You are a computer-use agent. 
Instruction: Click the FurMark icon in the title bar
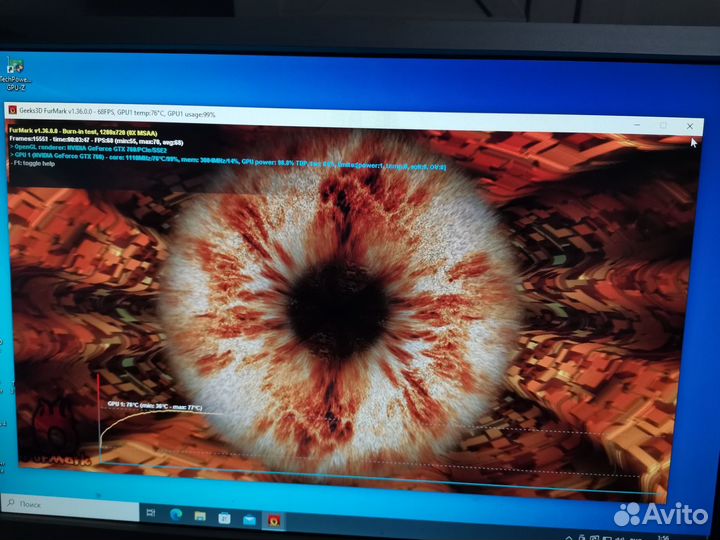(x=12, y=110)
